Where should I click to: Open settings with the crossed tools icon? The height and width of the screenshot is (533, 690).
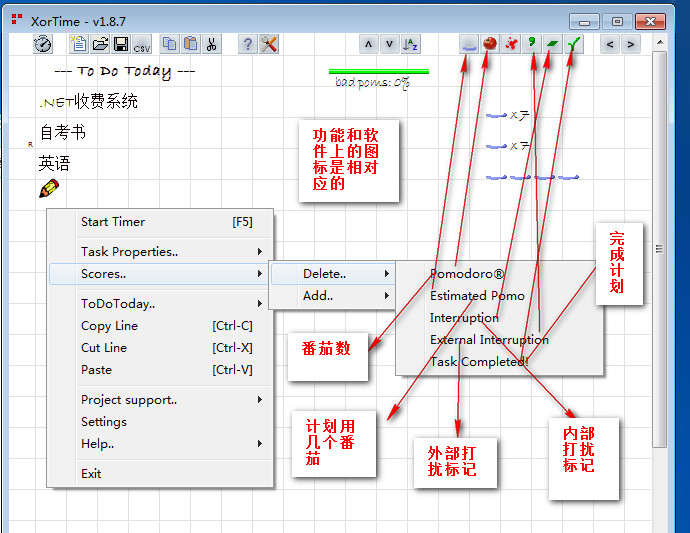tap(268, 44)
